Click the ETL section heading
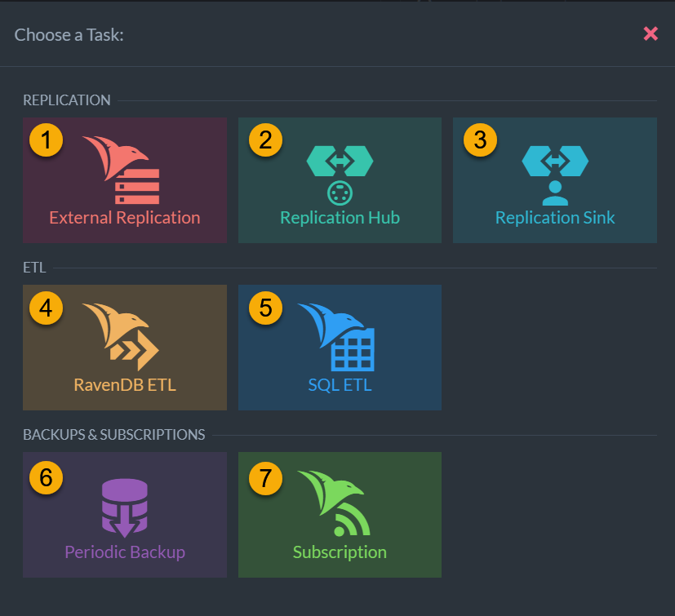 [34, 268]
